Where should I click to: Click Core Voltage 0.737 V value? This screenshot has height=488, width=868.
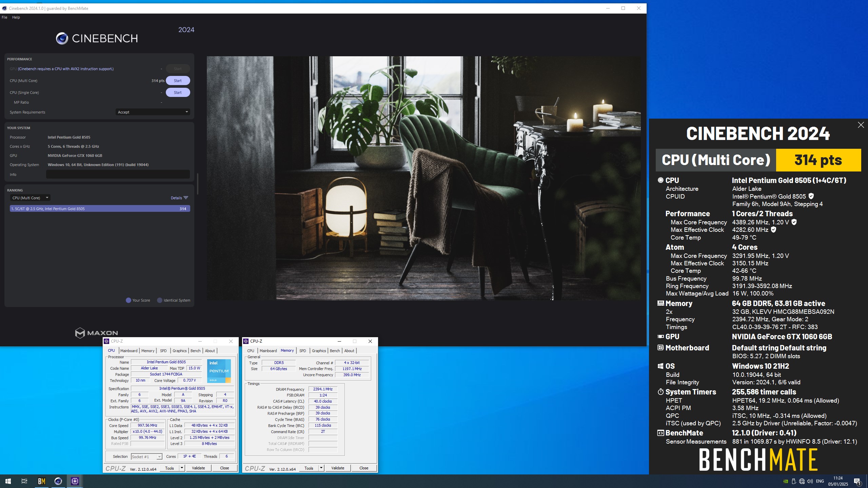click(190, 380)
